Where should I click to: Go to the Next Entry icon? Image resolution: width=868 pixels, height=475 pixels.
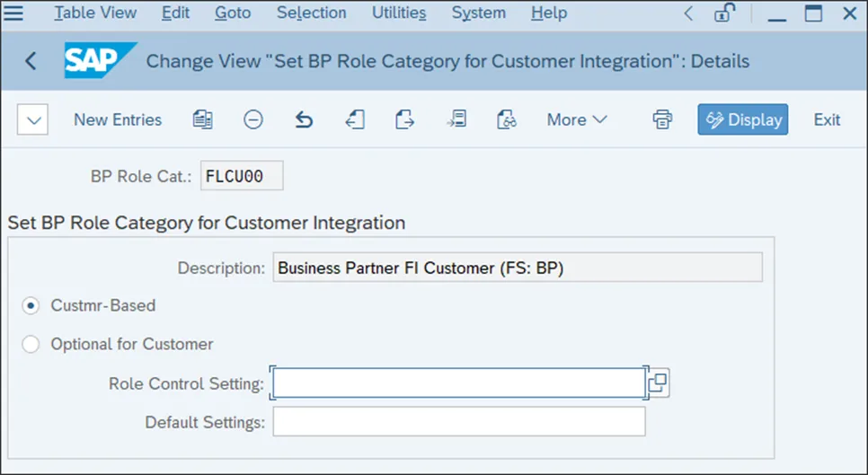pyautogui.click(x=405, y=119)
